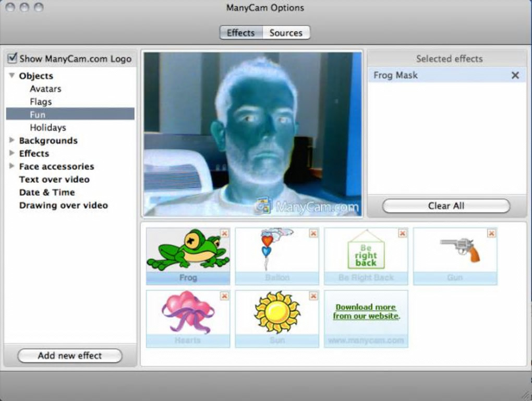The height and width of the screenshot is (401, 532).
Task: Delete the Hearts effect with its red X
Action: point(224,296)
